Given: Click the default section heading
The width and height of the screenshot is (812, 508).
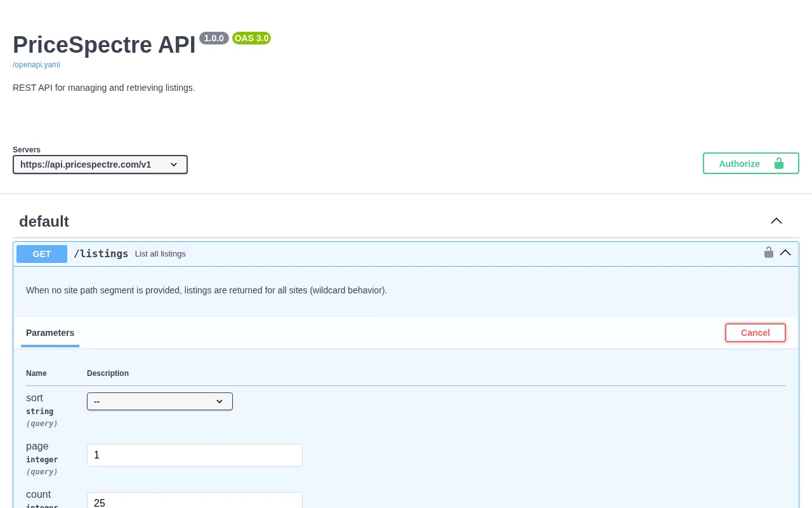Looking at the screenshot, I should click(44, 222).
